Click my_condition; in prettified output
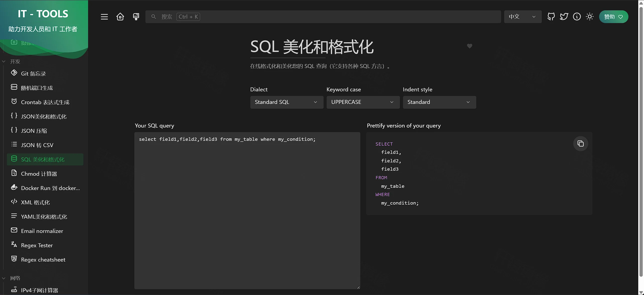Viewport: 644px width, 295px height. click(x=400, y=203)
